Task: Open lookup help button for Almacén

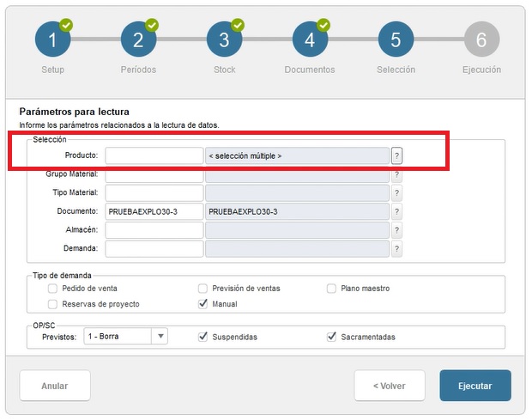Action: (396, 230)
